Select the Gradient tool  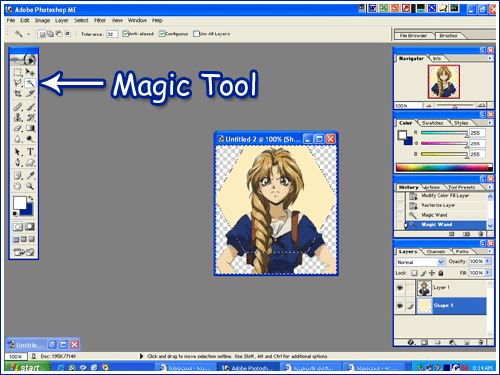pos(30,128)
